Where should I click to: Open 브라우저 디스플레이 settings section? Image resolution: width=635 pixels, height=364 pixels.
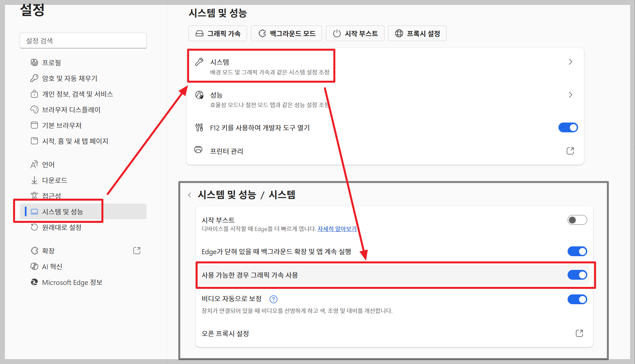click(71, 110)
